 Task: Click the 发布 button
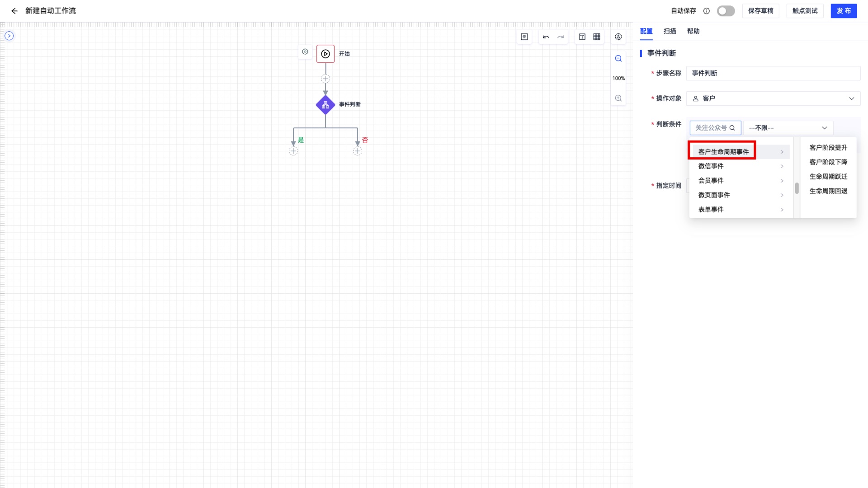point(844,11)
